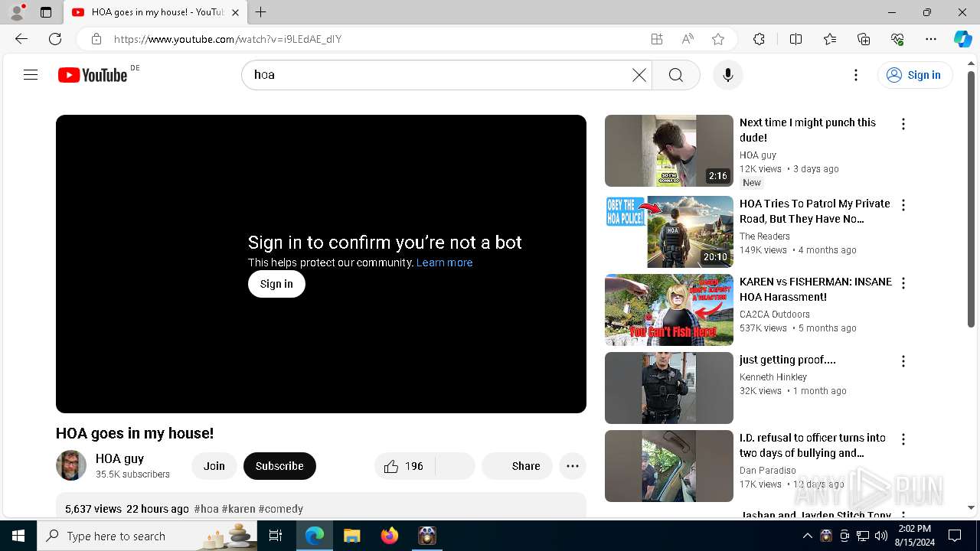Open options for 'Next time I might punch' video
The width and height of the screenshot is (980, 551).
coord(903,124)
